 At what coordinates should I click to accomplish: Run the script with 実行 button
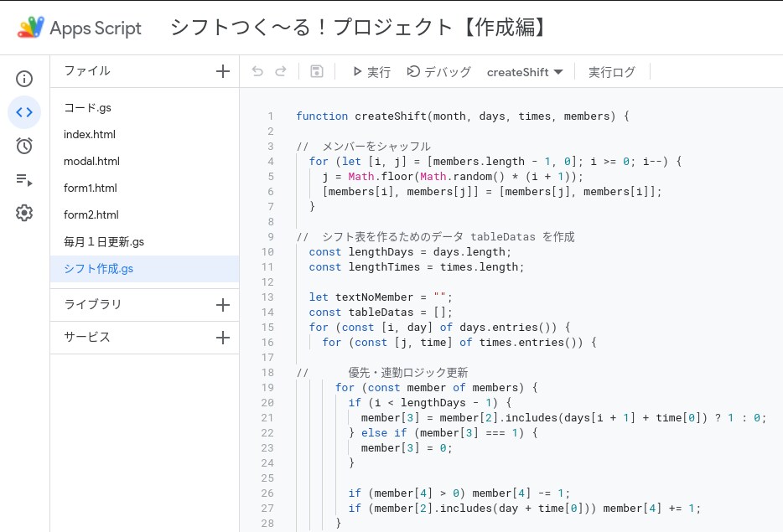click(371, 72)
